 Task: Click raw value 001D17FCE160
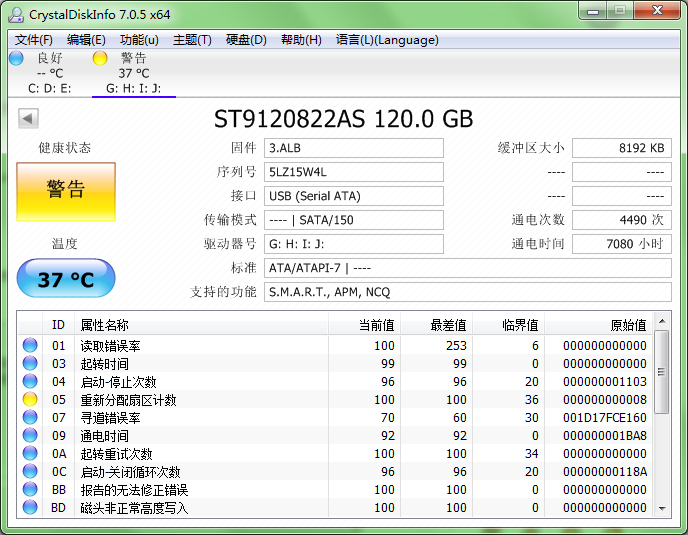(x=605, y=417)
